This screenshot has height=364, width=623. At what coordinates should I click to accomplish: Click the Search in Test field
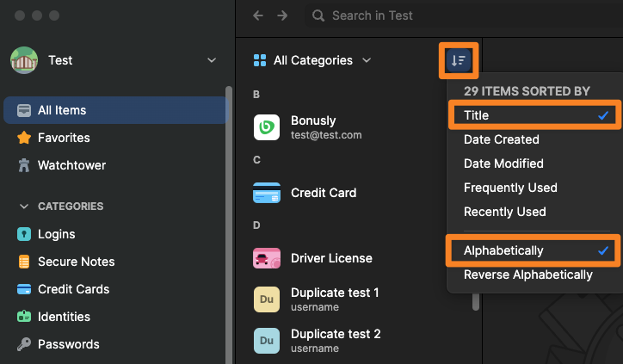coord(447,15)
